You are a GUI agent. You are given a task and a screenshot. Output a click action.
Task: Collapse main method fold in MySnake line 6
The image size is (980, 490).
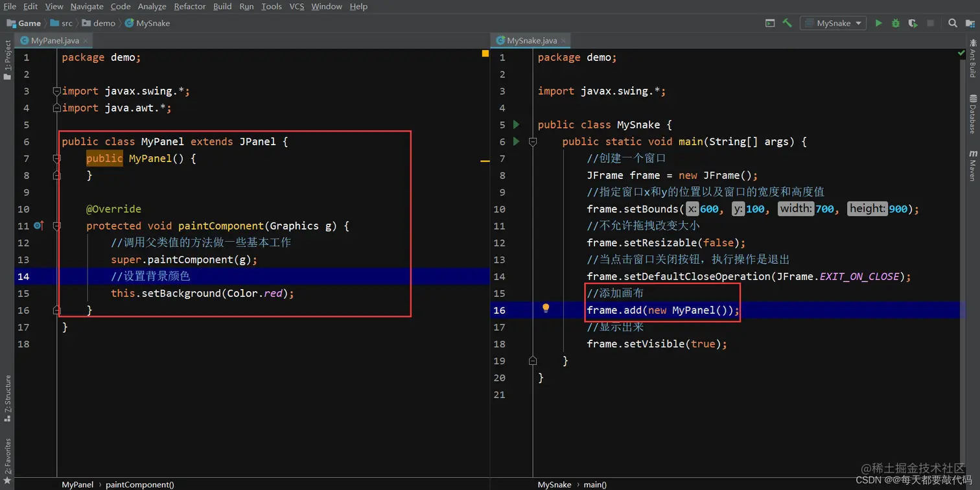coord(533,141)
